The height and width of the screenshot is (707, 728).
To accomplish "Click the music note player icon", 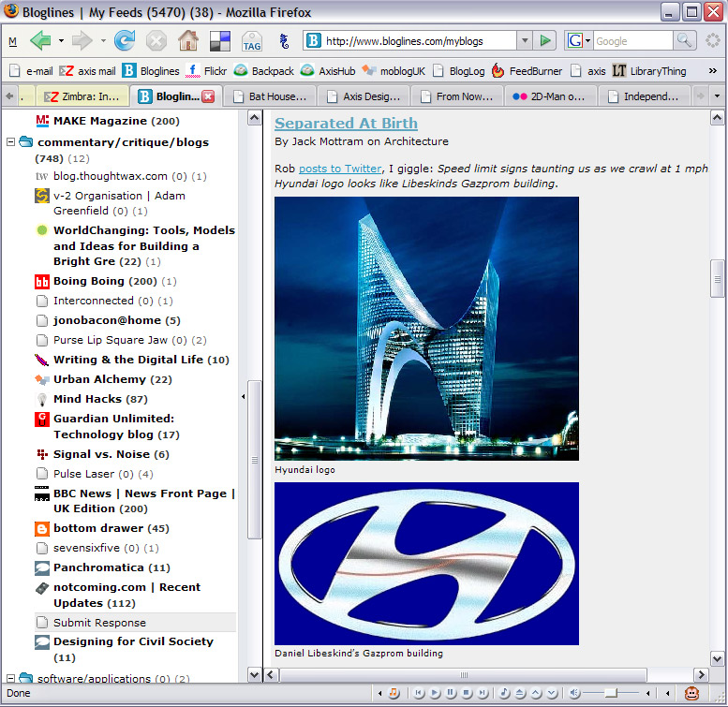I will (x=394, y=693).
